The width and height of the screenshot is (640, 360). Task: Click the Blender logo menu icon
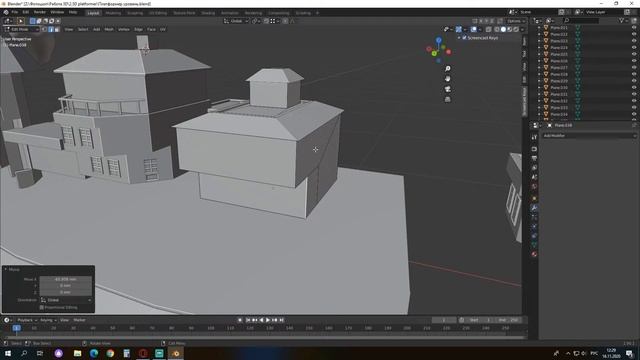(x=6, y=13)
